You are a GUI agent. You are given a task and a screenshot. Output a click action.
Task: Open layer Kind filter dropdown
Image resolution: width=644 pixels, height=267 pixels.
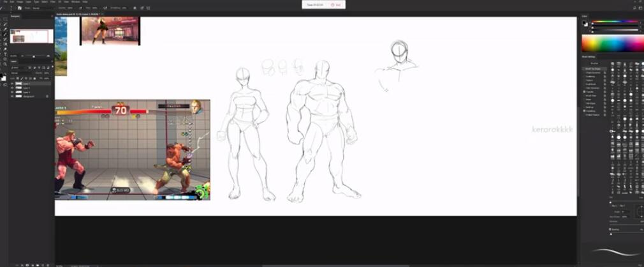point(19,68)
